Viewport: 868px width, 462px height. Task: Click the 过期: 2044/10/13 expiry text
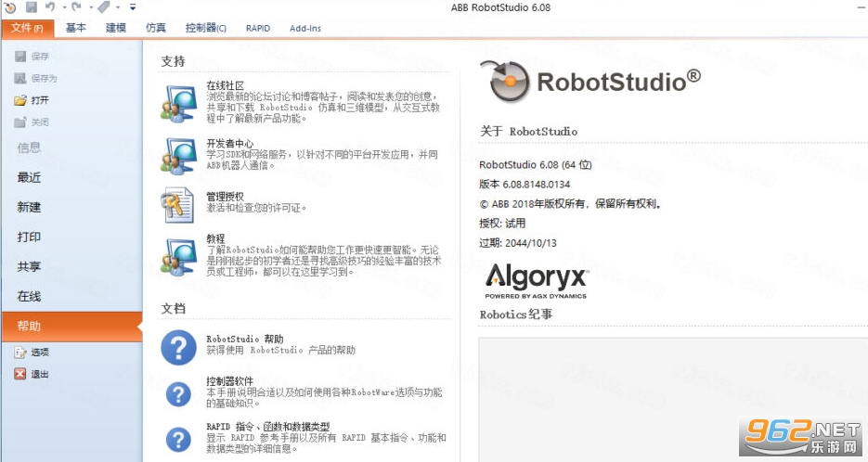tap(518, 243)
